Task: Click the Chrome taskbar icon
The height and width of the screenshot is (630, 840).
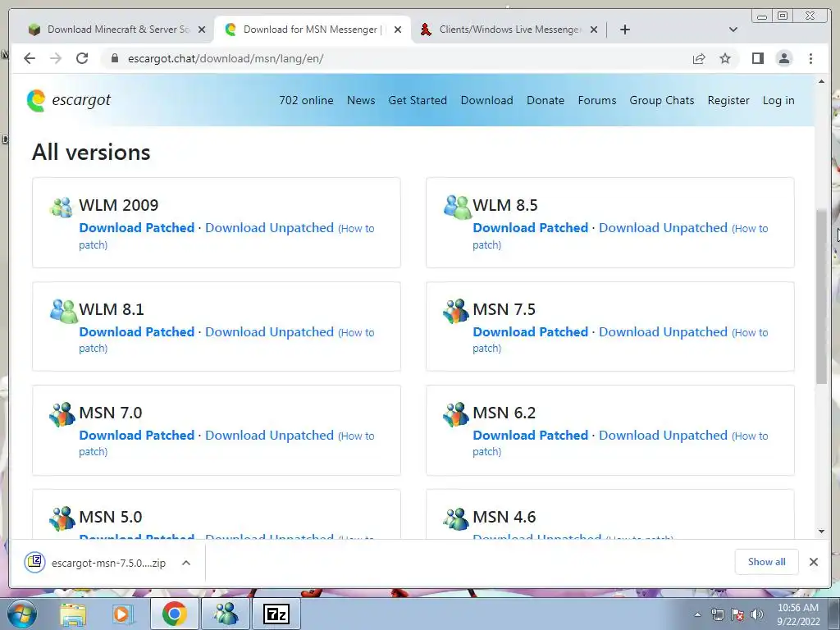Action: tap(174, 614)
